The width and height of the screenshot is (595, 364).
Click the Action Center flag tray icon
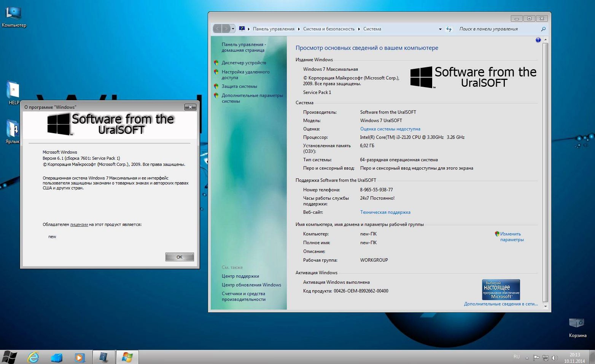click(x=536, y=358)
